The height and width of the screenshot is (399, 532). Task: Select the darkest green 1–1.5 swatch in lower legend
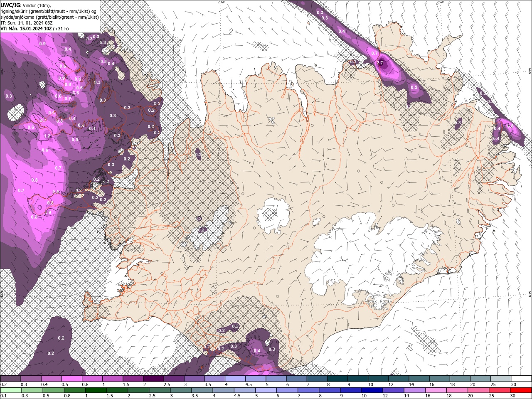tap(96, 390)
